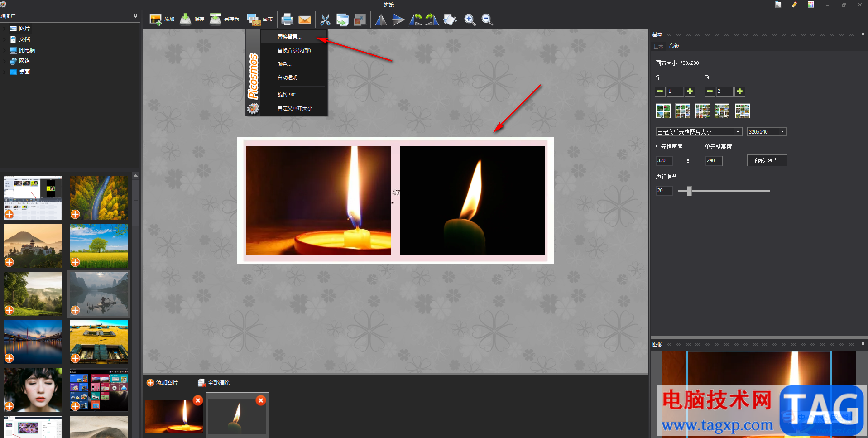Add the green tree field image via plus
The height and width of the screenshot is (438, 868).
pyautogui.click(x=75, y=262)
